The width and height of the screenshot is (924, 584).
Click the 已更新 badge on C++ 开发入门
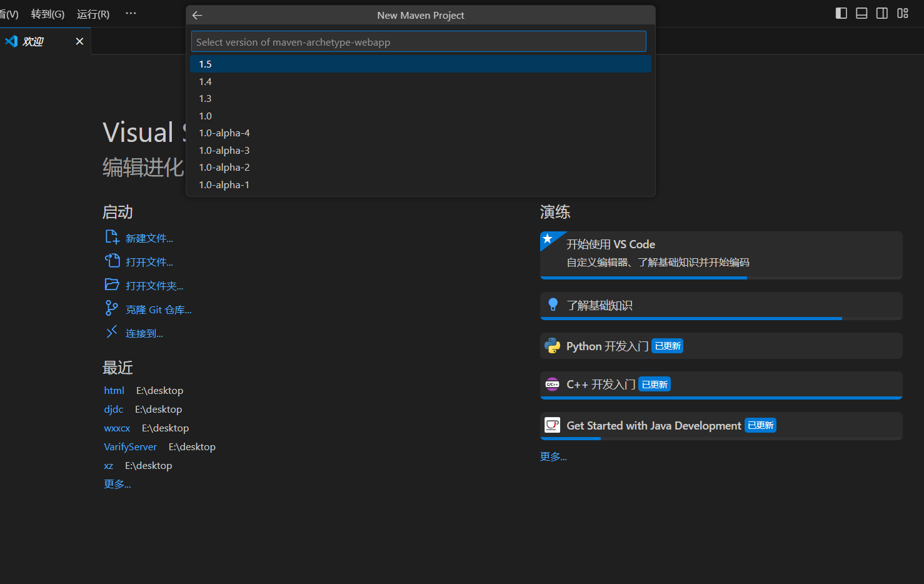pyautogui.click(x=655, y=384)
